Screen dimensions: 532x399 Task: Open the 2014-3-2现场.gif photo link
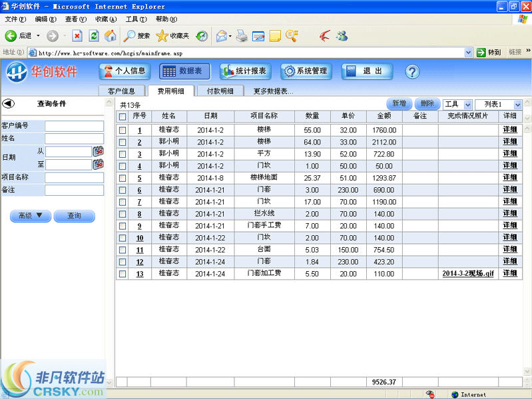point(468,274)
